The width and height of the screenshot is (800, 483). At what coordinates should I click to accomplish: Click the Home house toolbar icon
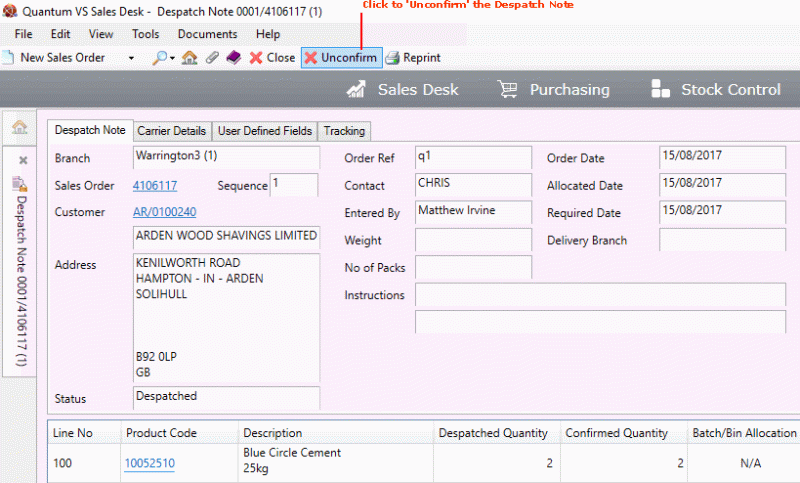click(x=189, y=58)
